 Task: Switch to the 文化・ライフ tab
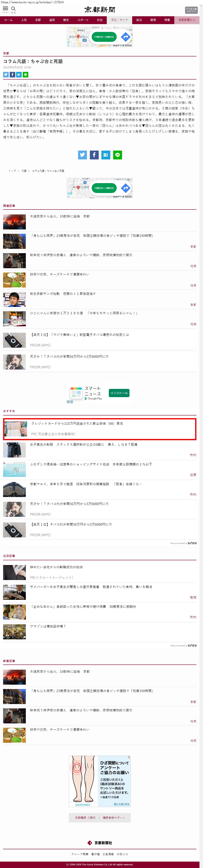(120, 20)
